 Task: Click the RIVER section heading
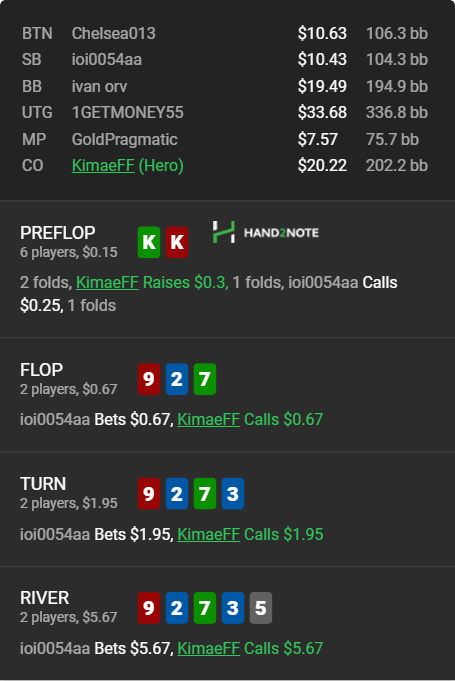[x=44, y=598]
